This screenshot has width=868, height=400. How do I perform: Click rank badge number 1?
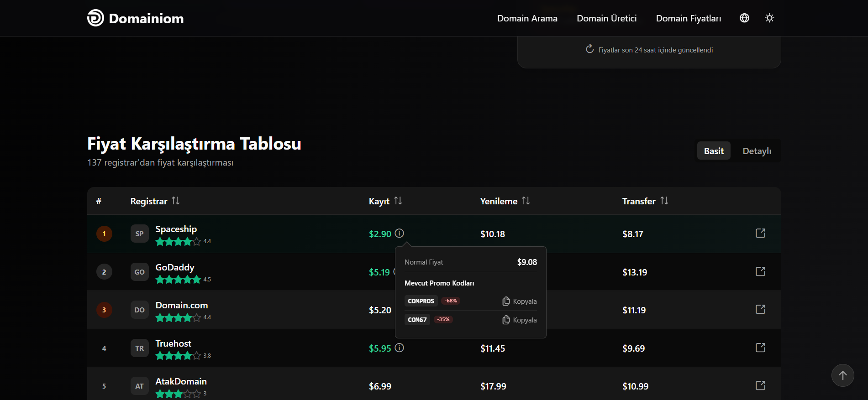[x=104, y=234]
